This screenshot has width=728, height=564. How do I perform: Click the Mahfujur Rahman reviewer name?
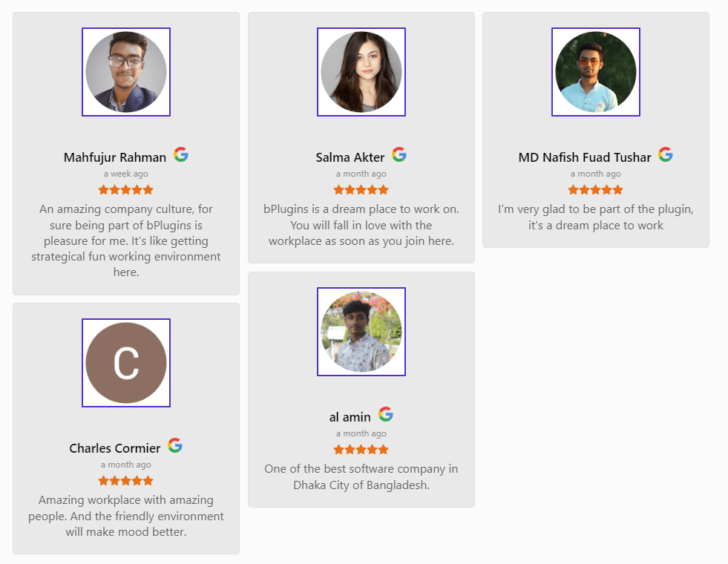[x=115, y=157]
